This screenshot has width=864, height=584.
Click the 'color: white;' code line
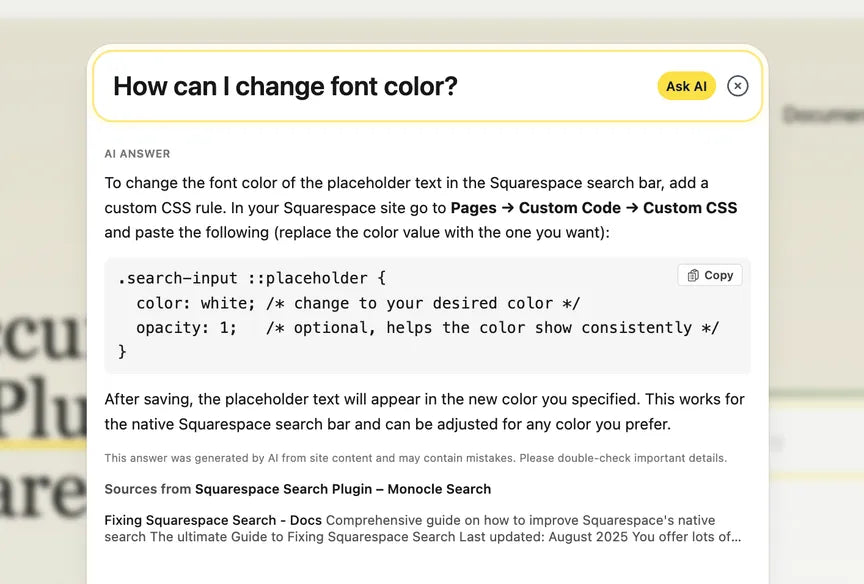pos(358,303)
